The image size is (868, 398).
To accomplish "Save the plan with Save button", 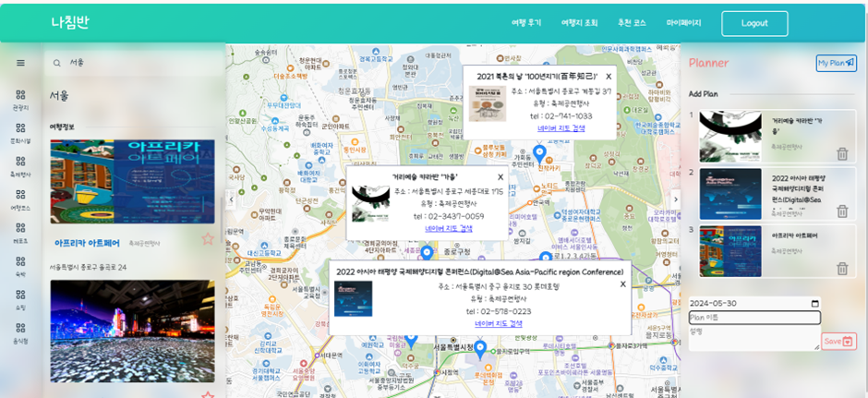I will [838, 342].
